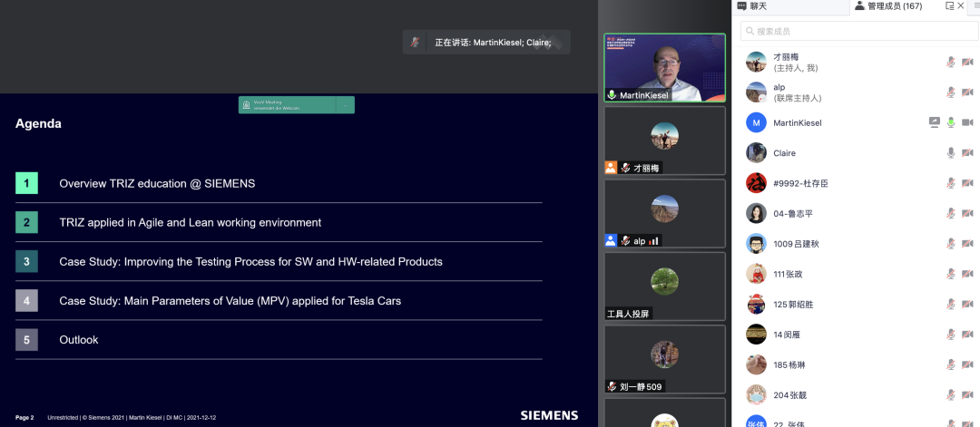Image resolution: width=980 pixels, height=427 pixels.
Task: Click microphone icon for 204张靓
Action: (x=951, y=394)
